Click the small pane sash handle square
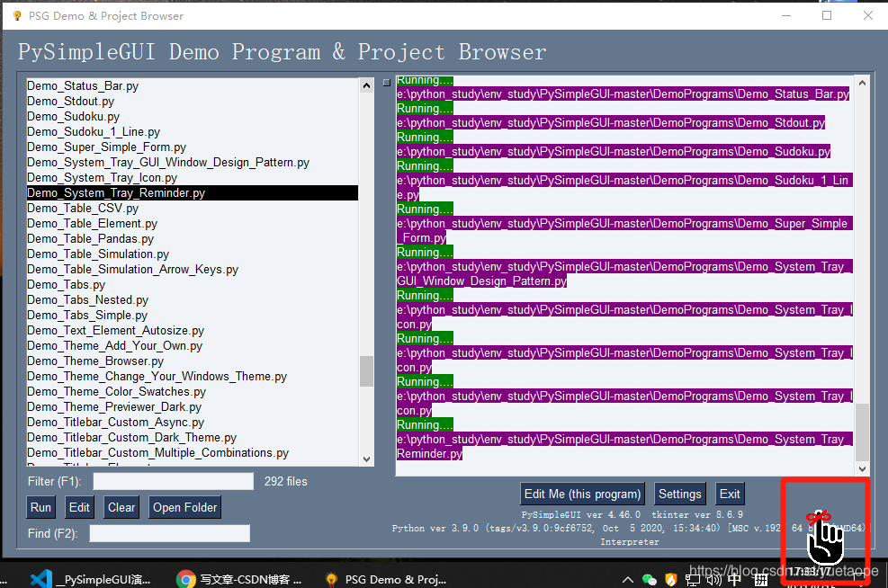The width and height of the screenshot is (888, 588). tap(387, 83)
